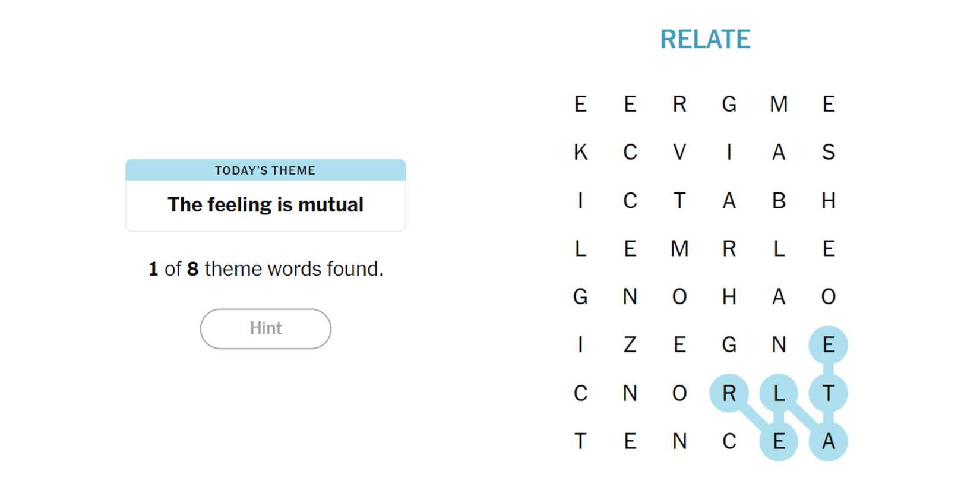Click the highlighted letter A tile
980x490 pixels.
(829, 441)
